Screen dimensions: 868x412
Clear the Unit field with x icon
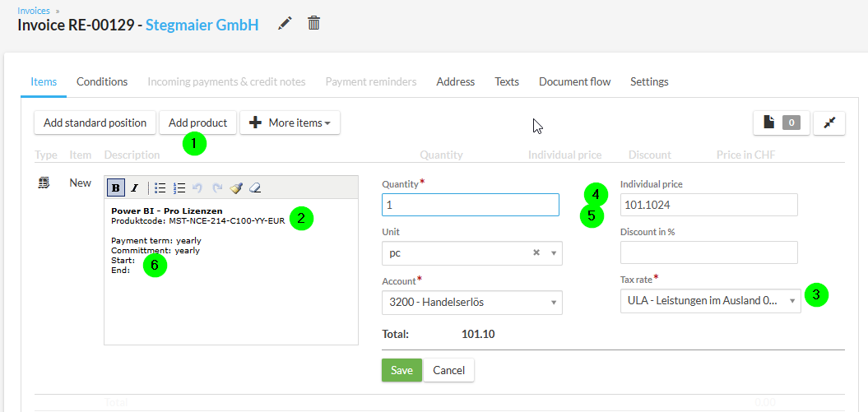tap(536, 252)
